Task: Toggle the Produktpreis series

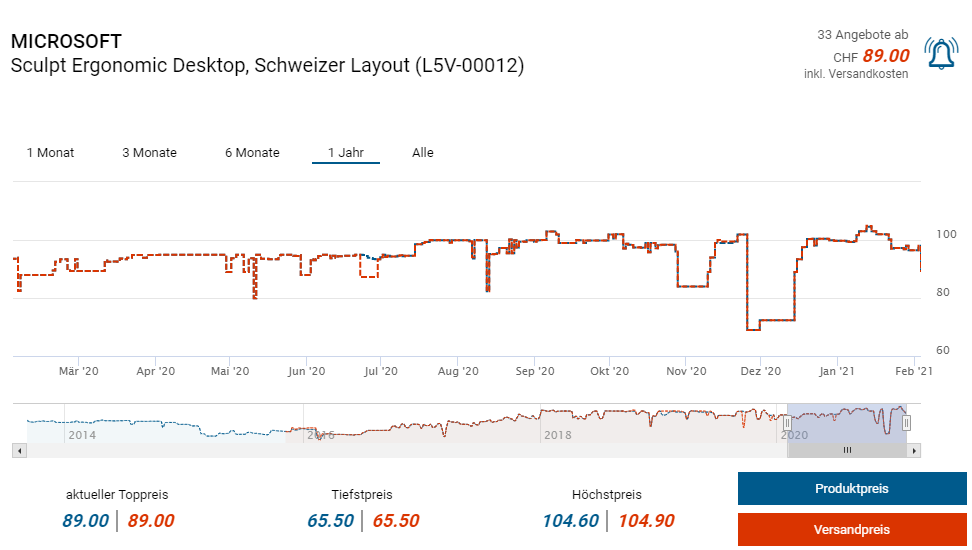Action: [x=851, y=489]
